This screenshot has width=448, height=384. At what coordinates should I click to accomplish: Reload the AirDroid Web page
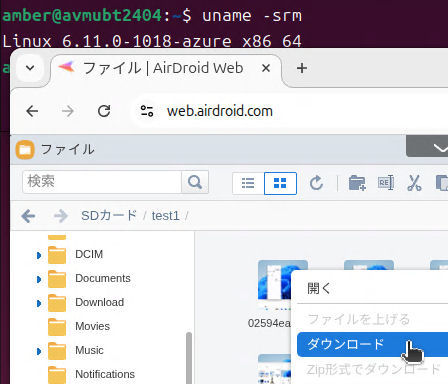104,111
